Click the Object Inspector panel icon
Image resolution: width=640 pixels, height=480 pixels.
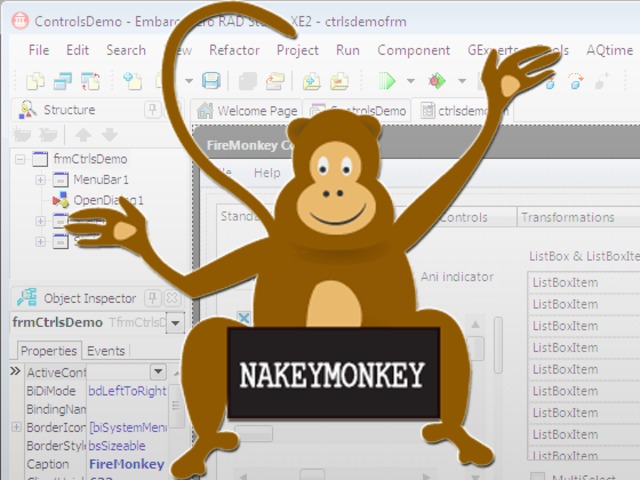click(27, 298)
